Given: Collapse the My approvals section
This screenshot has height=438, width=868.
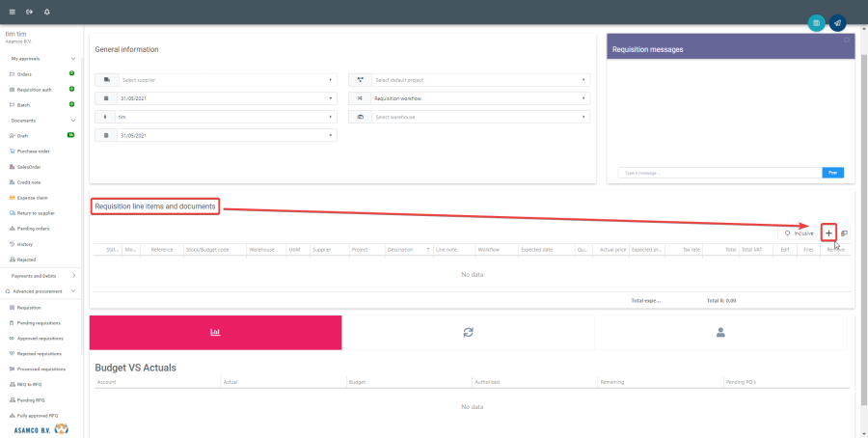Looking at the screenshot, I should tap(73, 59).
